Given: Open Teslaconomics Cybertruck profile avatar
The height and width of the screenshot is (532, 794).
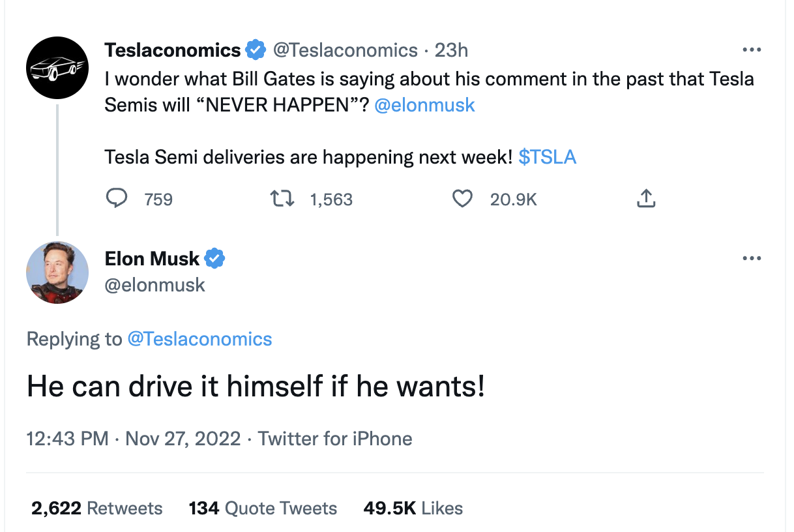Looking at the screenshot, I should coord(57,68).
